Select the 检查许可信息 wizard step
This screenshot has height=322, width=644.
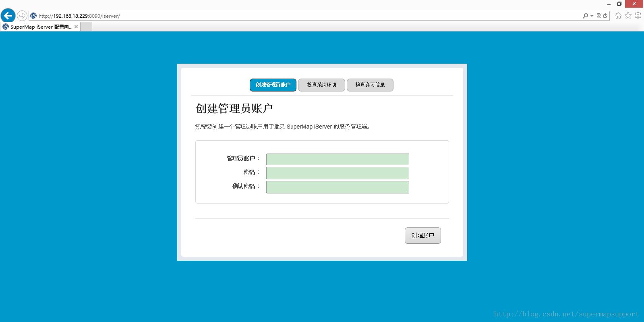click(370, 85)
